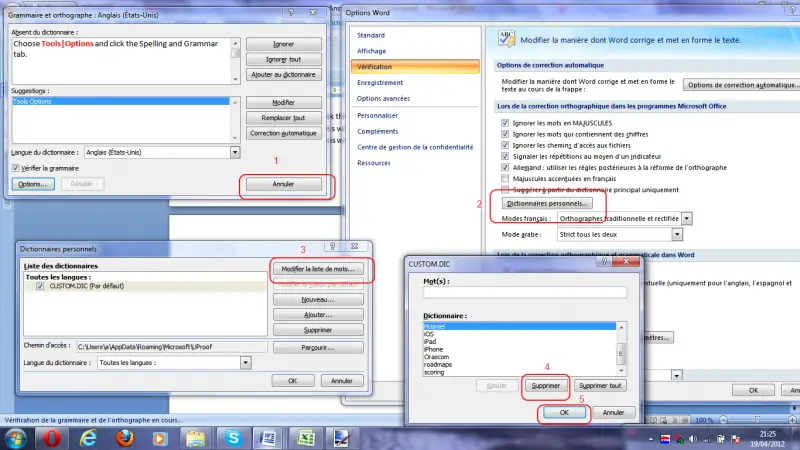Click the Action Center flag tray icon

pyautogui.click(x=735, y=439)
